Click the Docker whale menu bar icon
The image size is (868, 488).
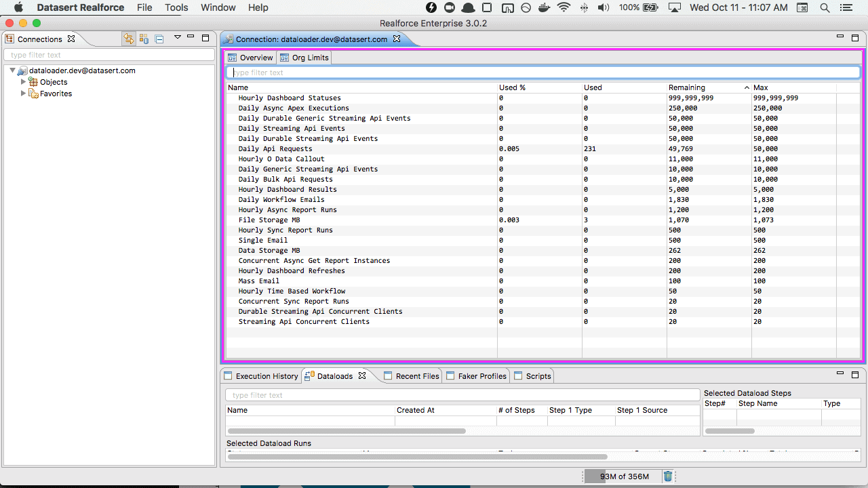pyautogui.click(x=545, y=7)
